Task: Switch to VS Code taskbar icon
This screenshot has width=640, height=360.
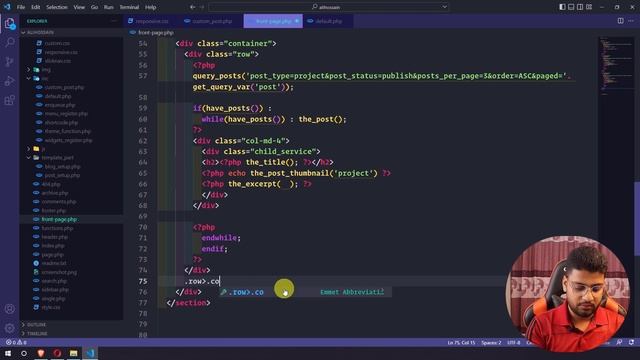Action: pos(90,353)
